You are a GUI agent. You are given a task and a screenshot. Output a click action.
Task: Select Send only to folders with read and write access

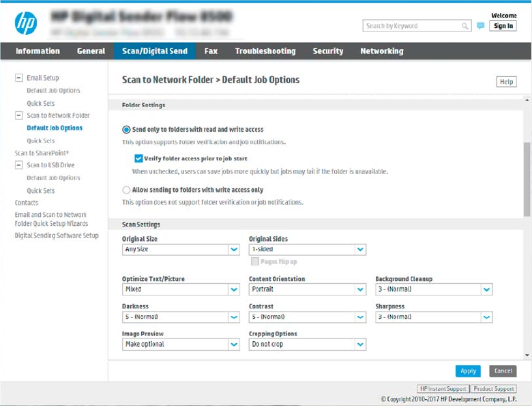(126, 130)
